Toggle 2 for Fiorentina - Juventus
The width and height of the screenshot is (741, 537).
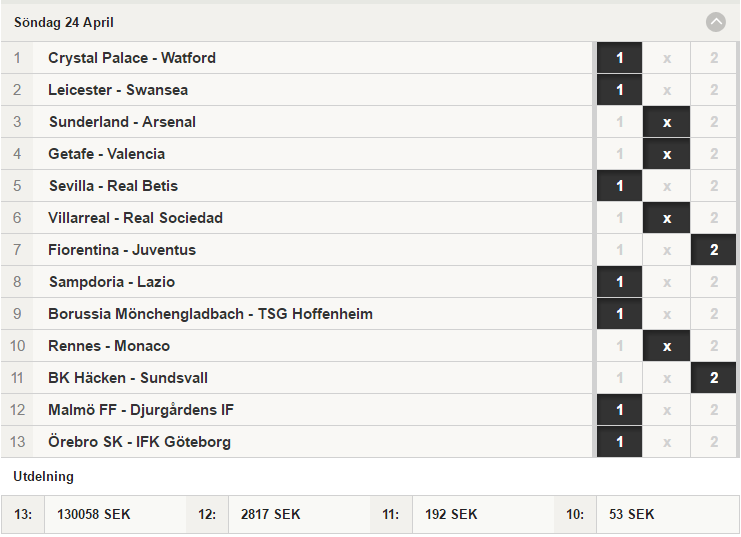(714, 250)
